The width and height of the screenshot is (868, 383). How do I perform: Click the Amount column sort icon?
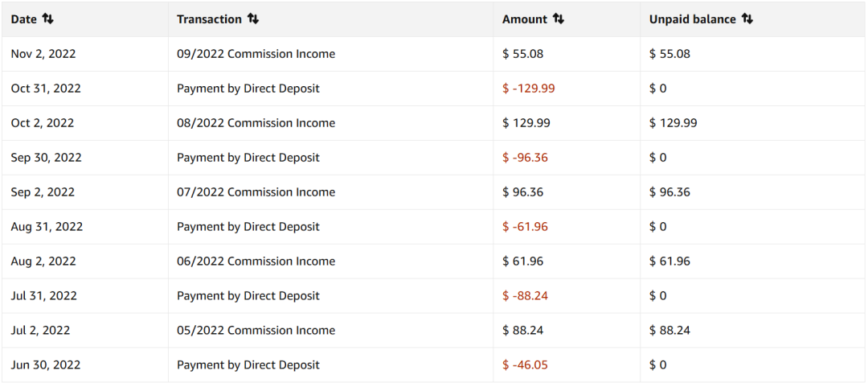click(x=559, y=19)
